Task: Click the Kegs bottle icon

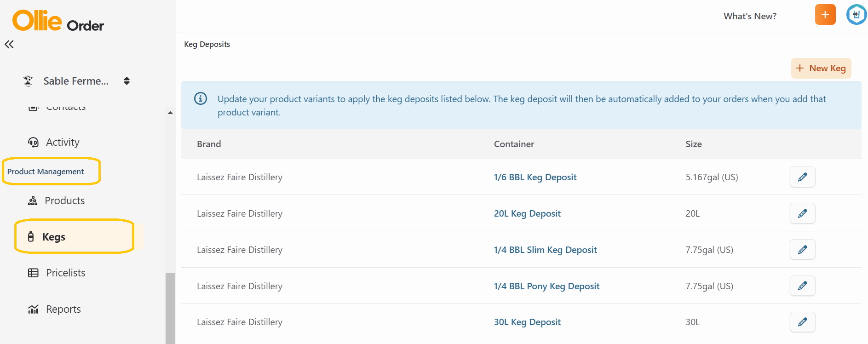Action: tap(31, 236)
